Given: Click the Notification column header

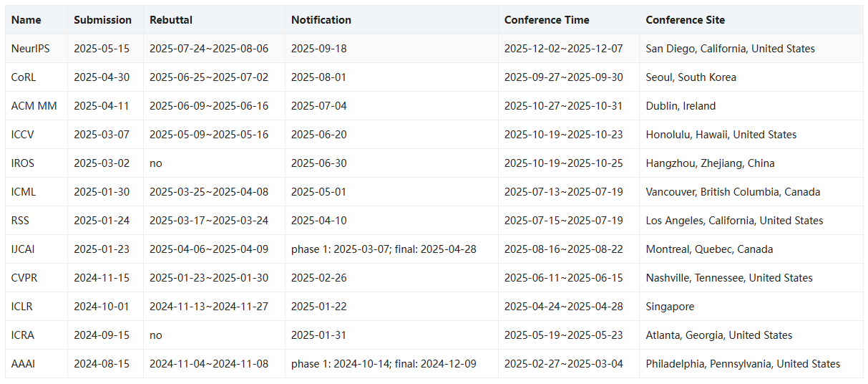Looking at the screenshot, I should pyautogui.click(x=321, y=20).
